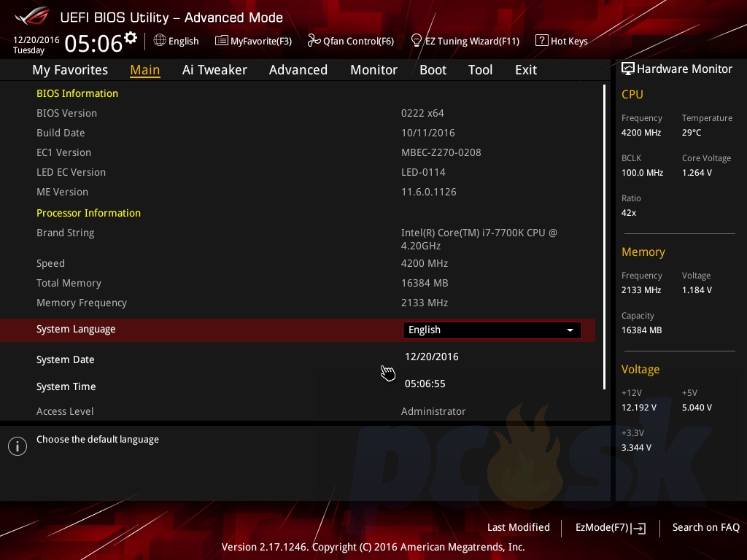
Task: Show the Hot Keys list
Action: (x=562, y=41)
